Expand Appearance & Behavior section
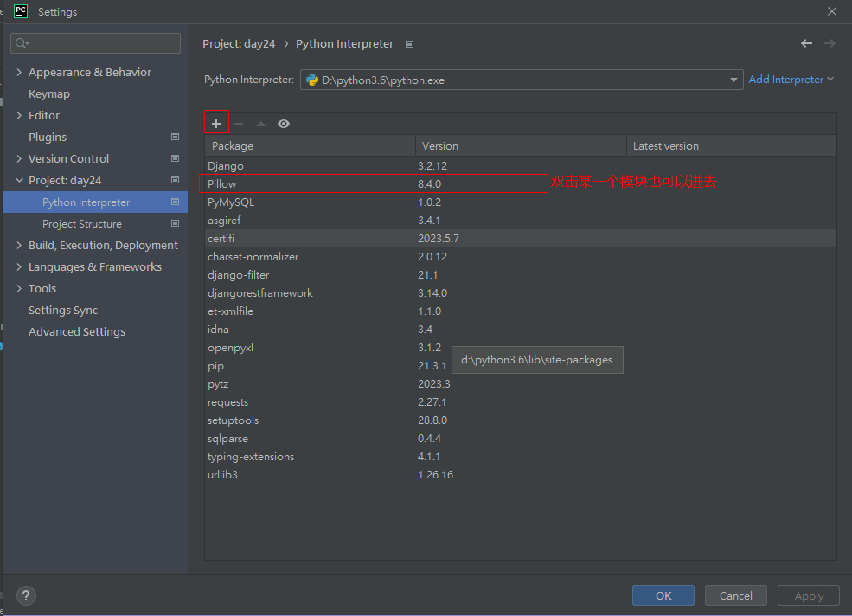852x616 pixels. (20, 73)
